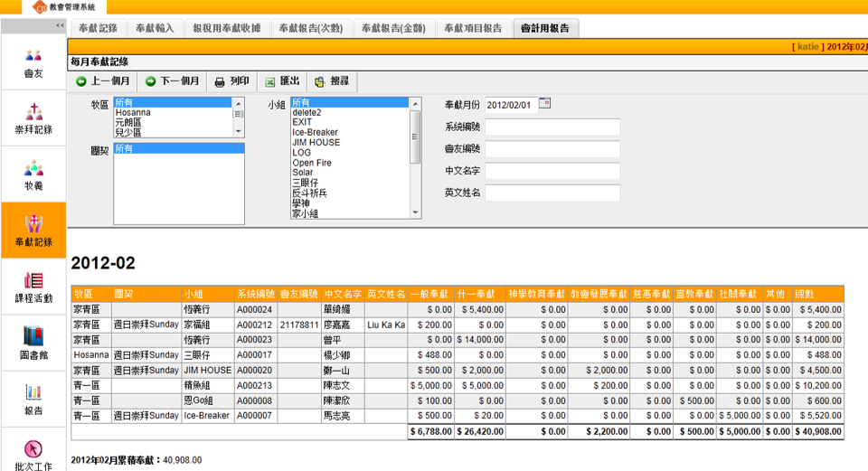Select the 會計用報告 tab
868x471 pixels.
coord(545,28)
